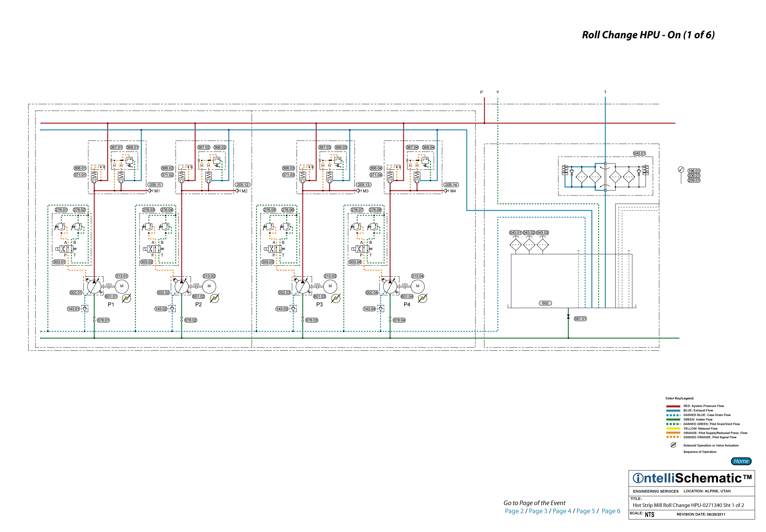
Task: Select the 087.01 shutoff valve symbol
Action: pyautogui.click(x=568, y=317)
